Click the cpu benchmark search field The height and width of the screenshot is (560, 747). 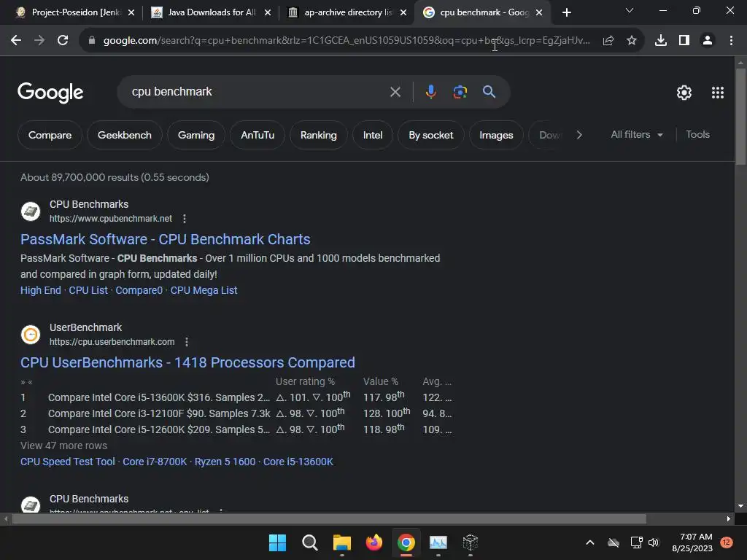coord(258,92)
